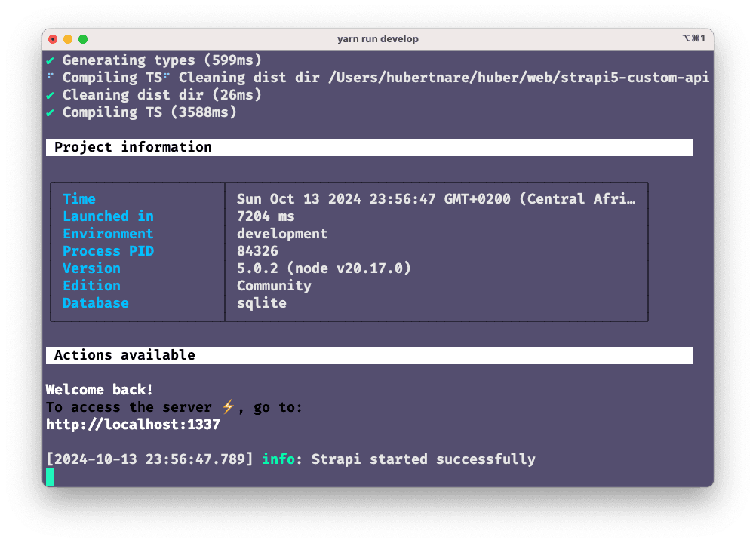
Task: Click the green 'info' log level label
Action: pos(278,459)
